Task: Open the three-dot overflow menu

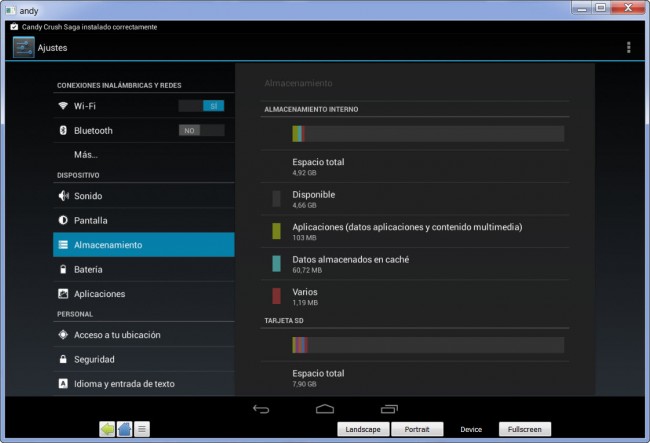Action: [x=628, y=47]
